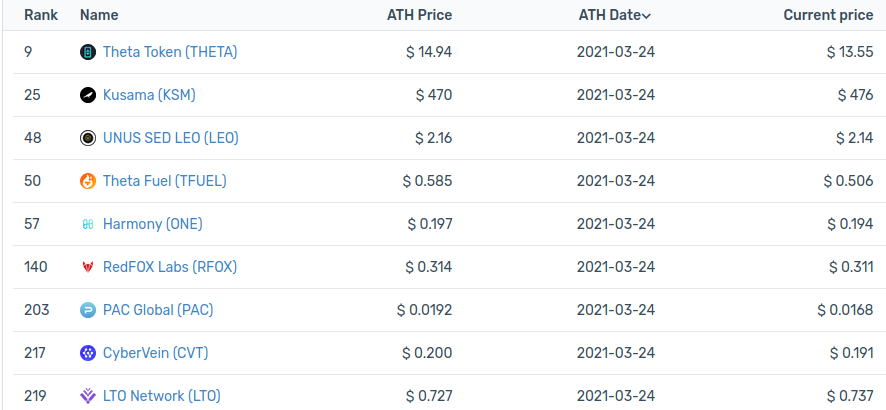Click the UNUS SED LEO coin icon
The image size is (886, 410).
click(88, 138)
